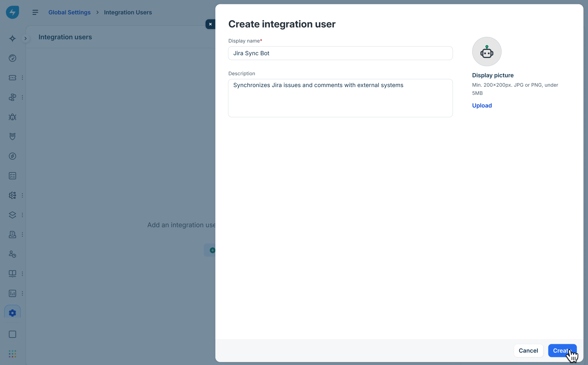Click the 'Display picture' label
This screenshot has width=588, height=365.
(x=493, y=75)
